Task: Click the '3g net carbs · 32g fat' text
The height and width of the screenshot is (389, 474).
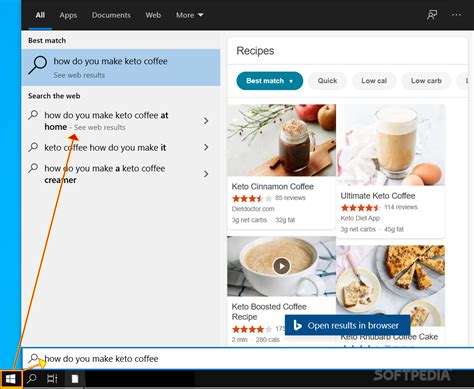Action: 263,220
